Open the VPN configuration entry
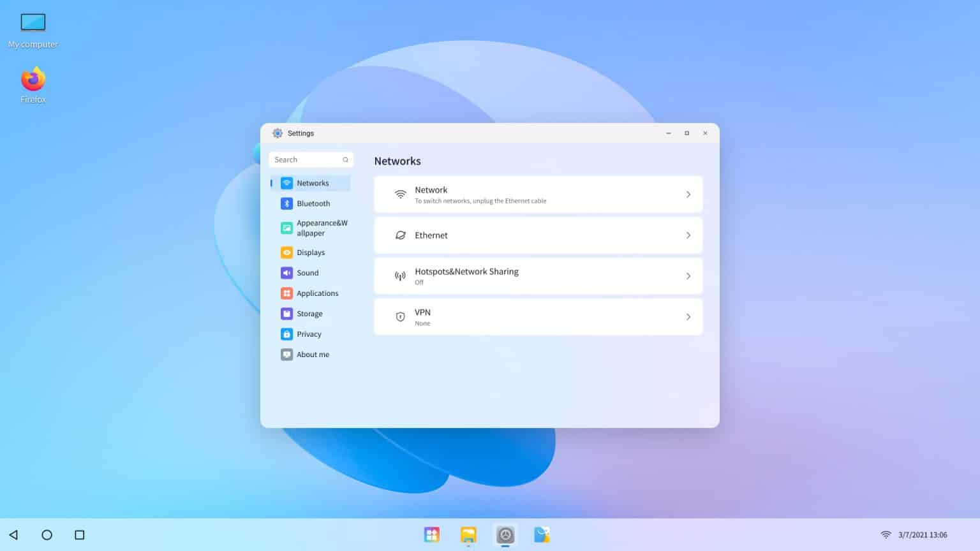This screenshot has width=980, height=551. click(x=538, y=316)
